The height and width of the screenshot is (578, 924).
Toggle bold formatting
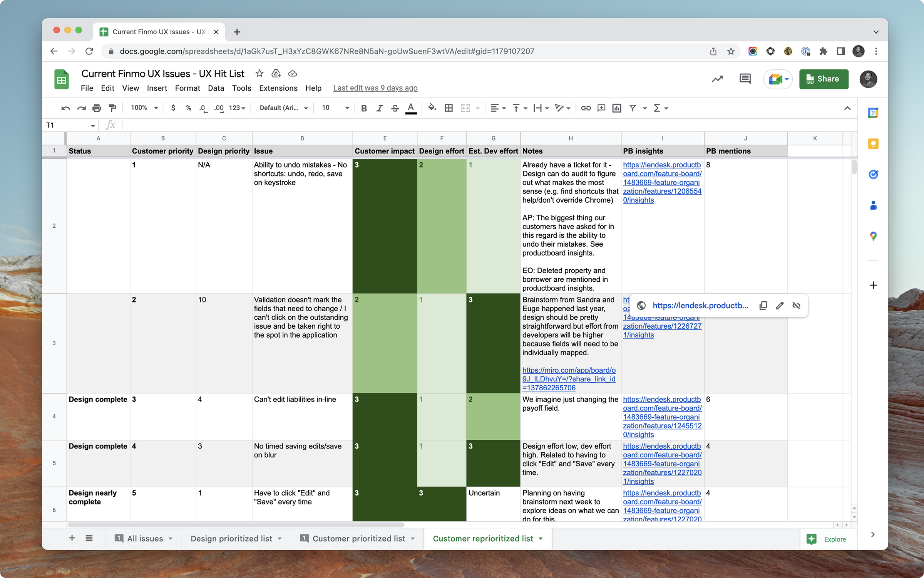click(x=364, y=108)
